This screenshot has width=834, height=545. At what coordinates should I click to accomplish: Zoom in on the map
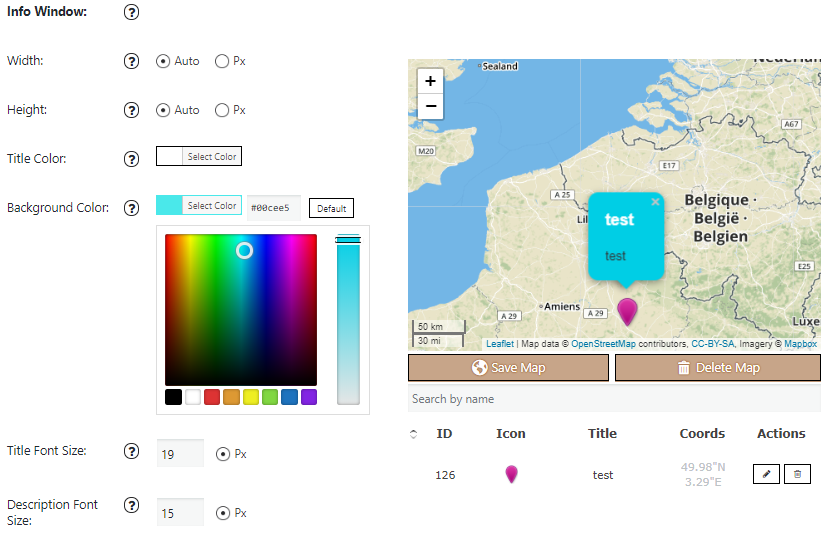pos(430,81)
